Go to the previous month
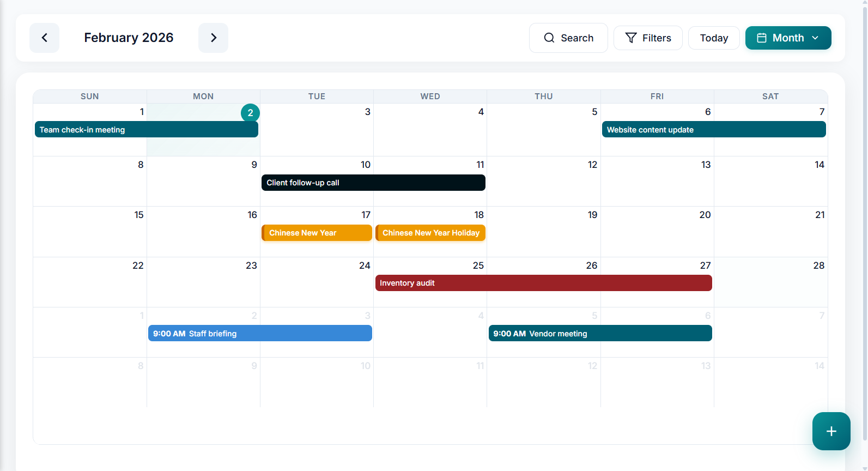868x471 pixels. [x=44, y=38]
